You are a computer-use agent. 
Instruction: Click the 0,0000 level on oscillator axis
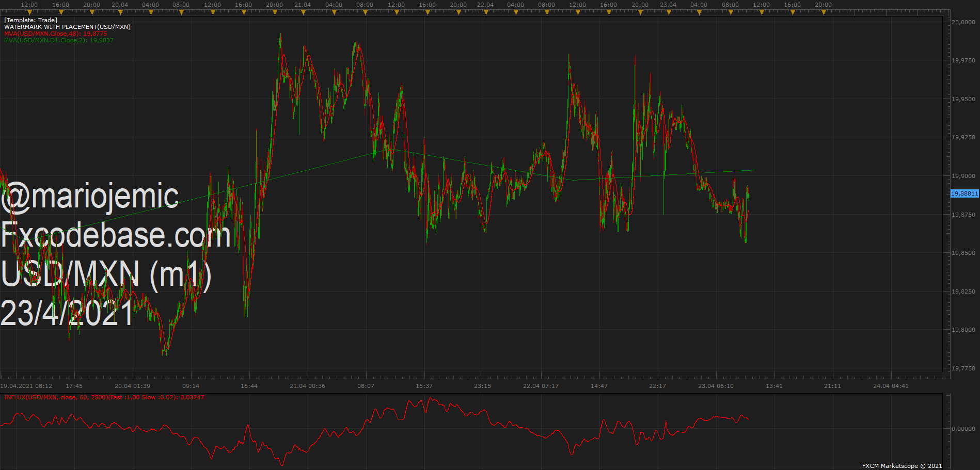(x=963, y=429)
